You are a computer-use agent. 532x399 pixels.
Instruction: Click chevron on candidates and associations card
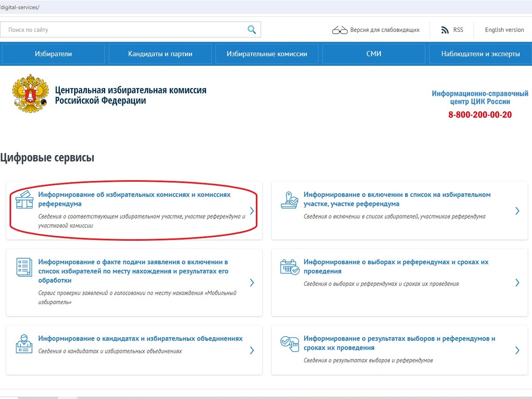(x=252, y=350)
